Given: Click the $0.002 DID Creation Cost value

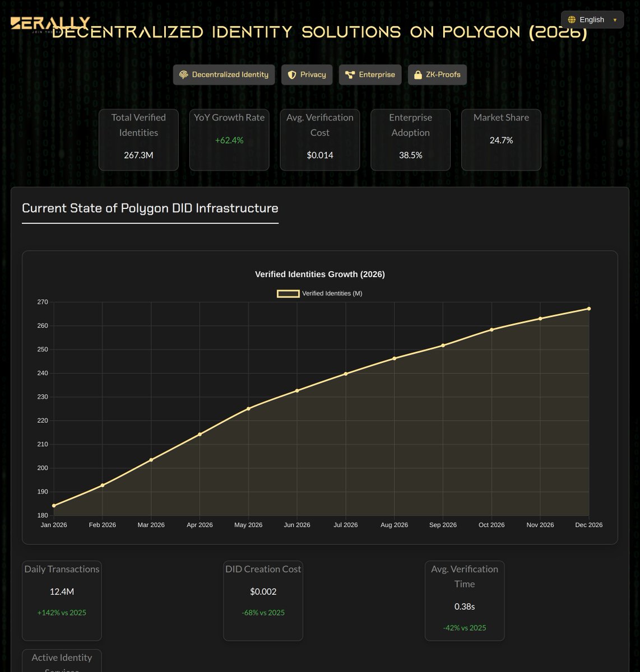Looking at the screenshot, I should point(263,591).
